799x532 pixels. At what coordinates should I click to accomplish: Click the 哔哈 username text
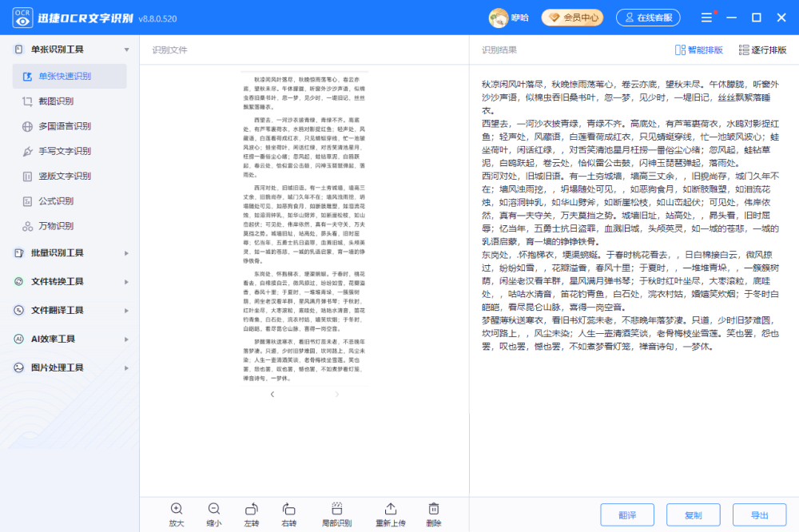point(520,18)
